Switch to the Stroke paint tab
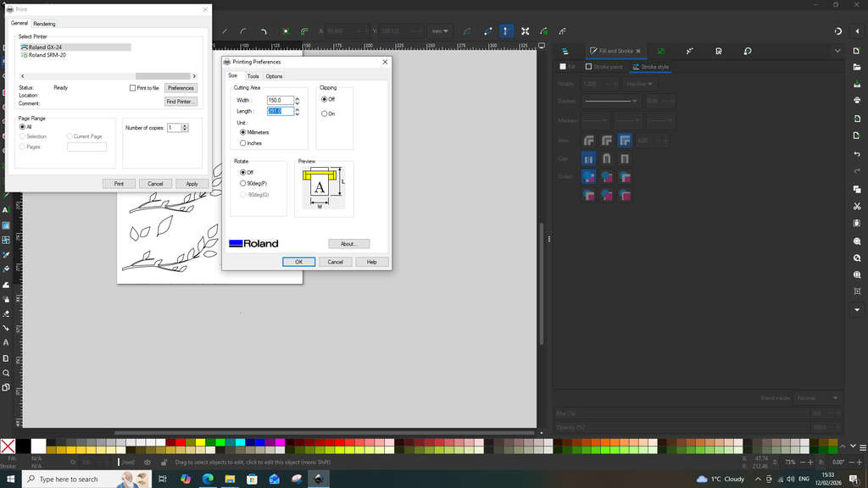Image resolution: width=868 pixels, height=488 pixels. click(604, 67)
